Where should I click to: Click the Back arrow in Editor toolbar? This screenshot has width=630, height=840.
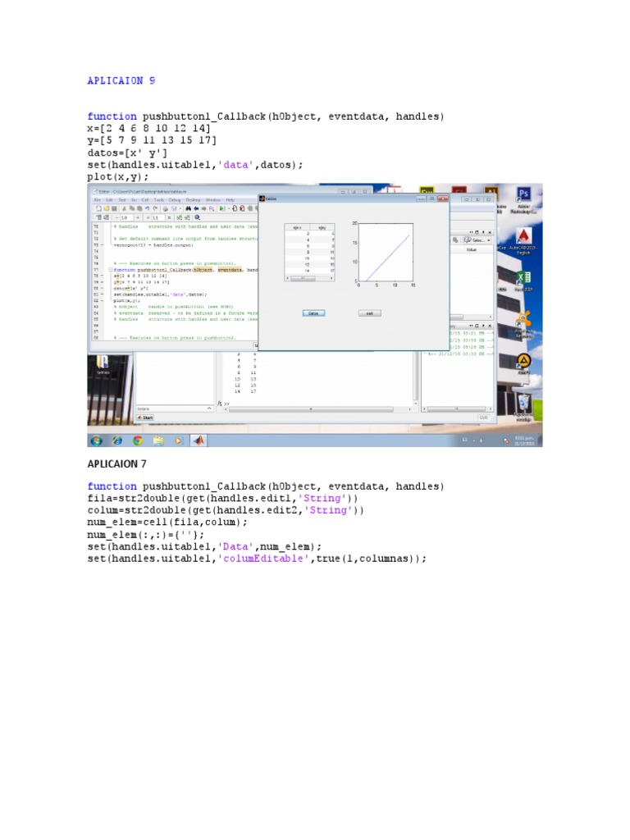pos(196,208)
